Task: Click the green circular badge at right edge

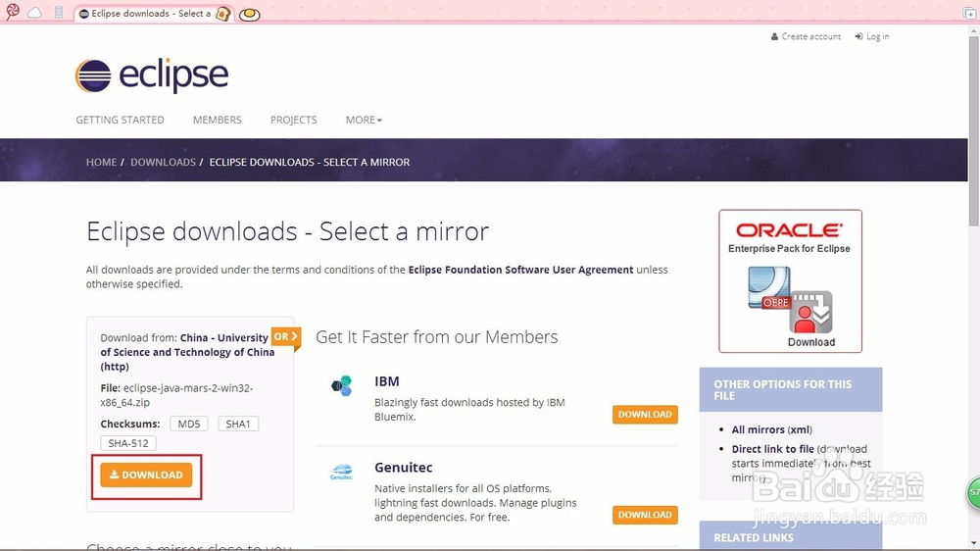Action: click(x=974, y=493)
